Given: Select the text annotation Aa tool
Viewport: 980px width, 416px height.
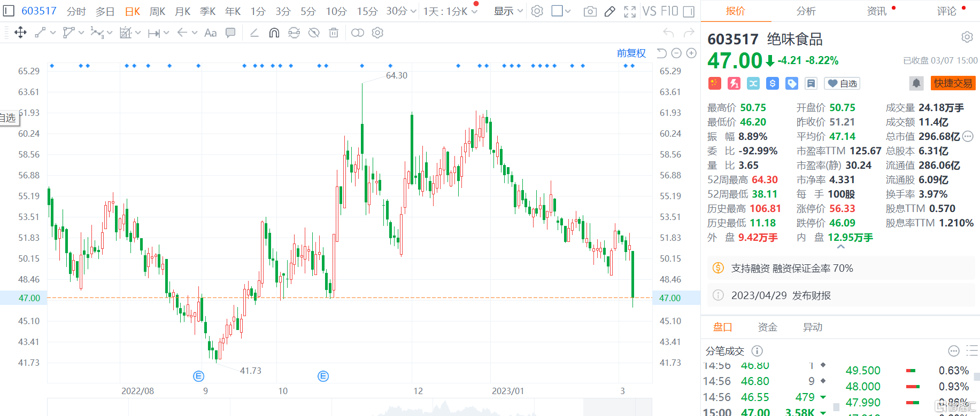Looking at the screenshot, I should 211,33.
